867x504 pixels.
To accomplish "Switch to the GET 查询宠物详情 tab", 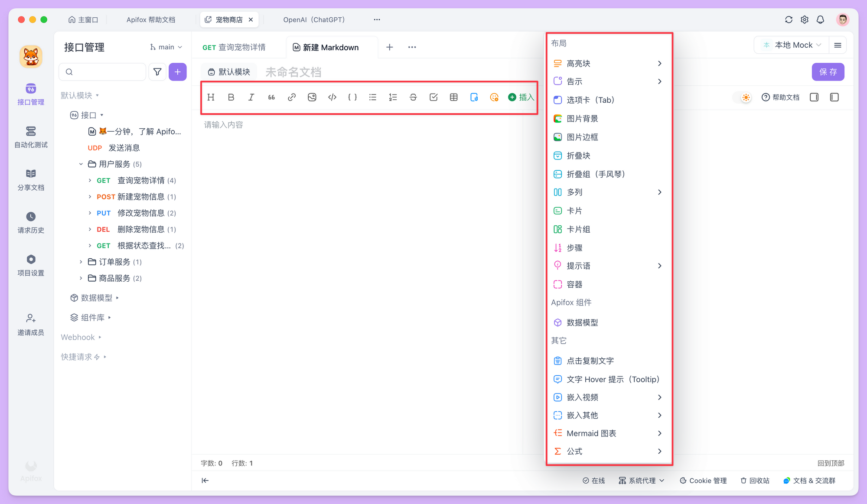I will click(x=235, y=47).
